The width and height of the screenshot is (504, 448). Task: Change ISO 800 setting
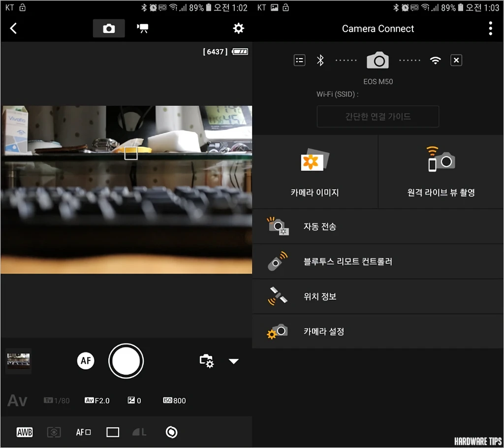tap(174, 401)
